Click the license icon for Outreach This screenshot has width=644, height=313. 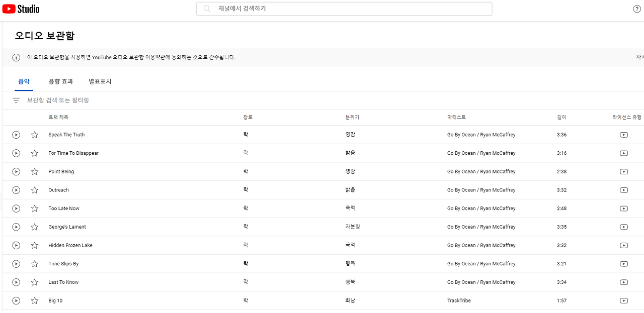[x=624, y=190]
